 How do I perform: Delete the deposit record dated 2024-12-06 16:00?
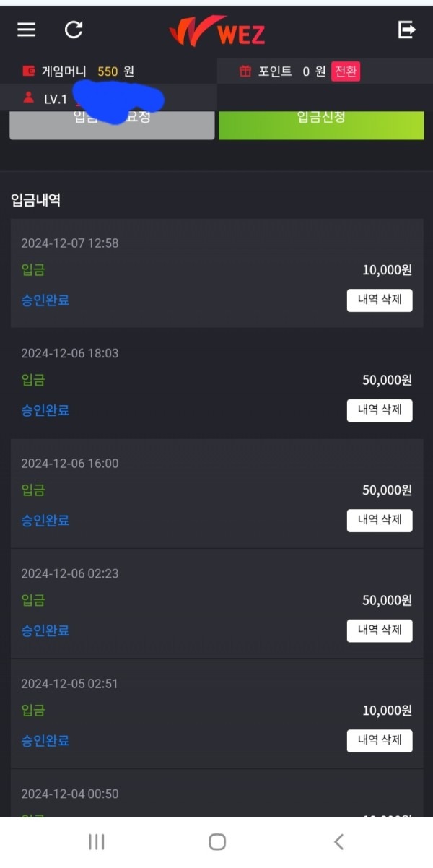click(380, 520)
